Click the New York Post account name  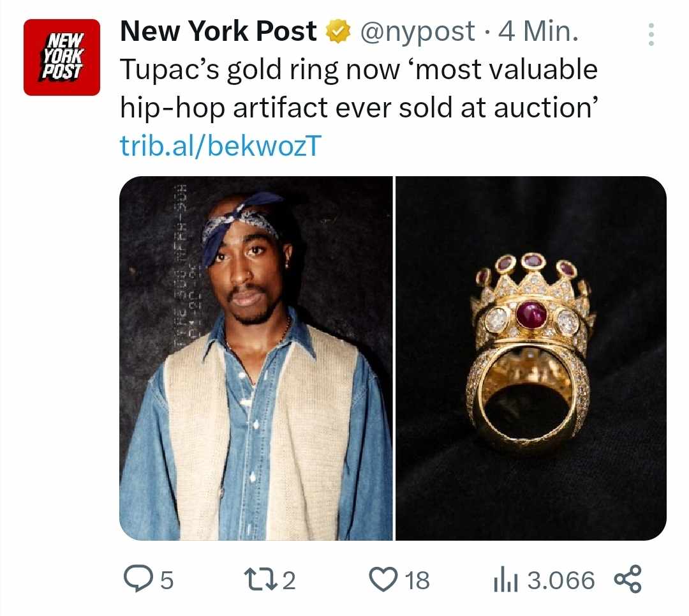pos(218,31)
